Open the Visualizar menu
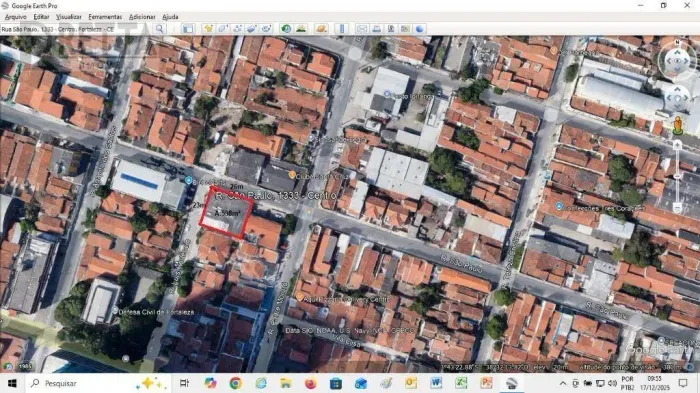Screen dimensions: 700x393 click(x=69, y=17)
